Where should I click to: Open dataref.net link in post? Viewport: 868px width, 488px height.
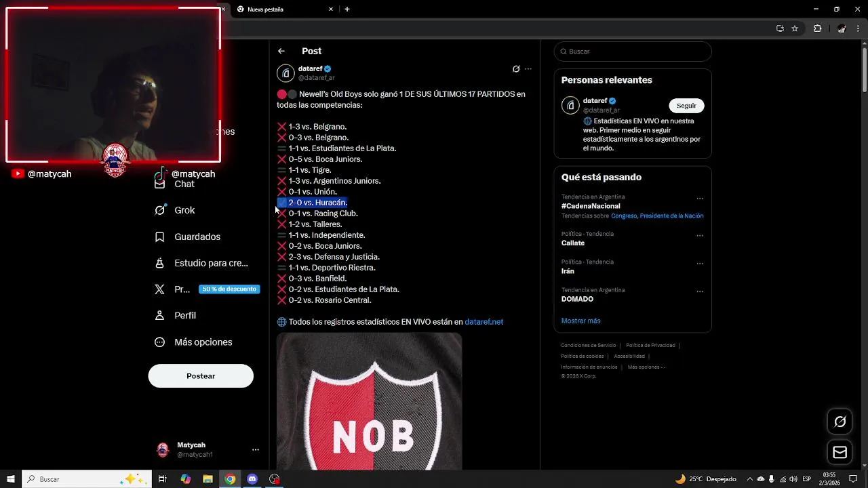(x=484, y=322)
